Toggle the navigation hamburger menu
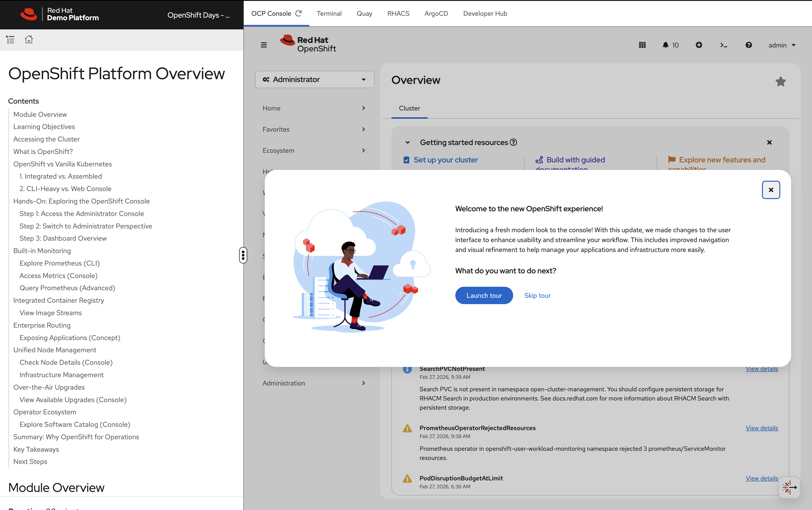Viewport: 812px width, 510px height. [263, 44]
